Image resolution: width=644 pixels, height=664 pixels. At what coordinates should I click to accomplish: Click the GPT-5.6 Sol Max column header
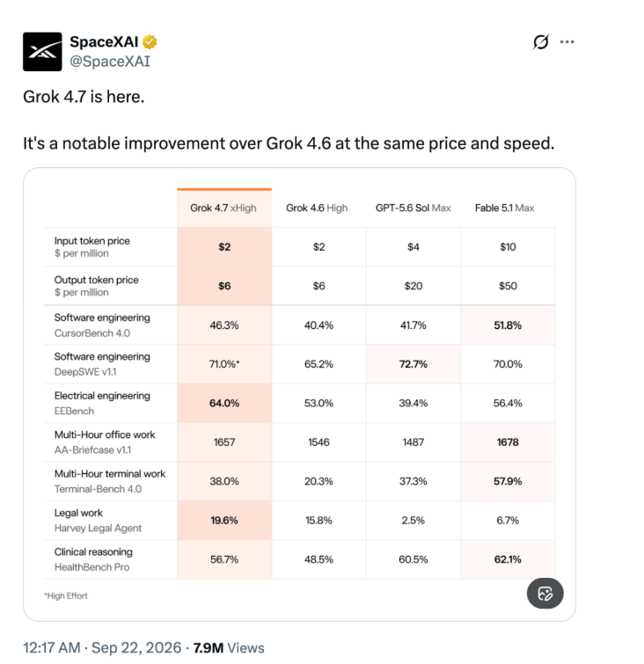413,208
